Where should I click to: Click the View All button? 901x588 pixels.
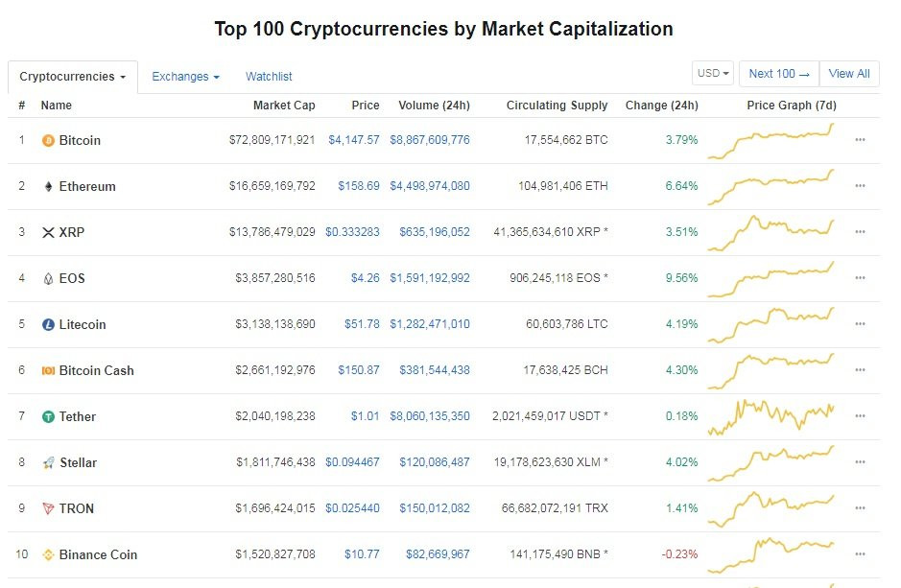pos(849,74)
